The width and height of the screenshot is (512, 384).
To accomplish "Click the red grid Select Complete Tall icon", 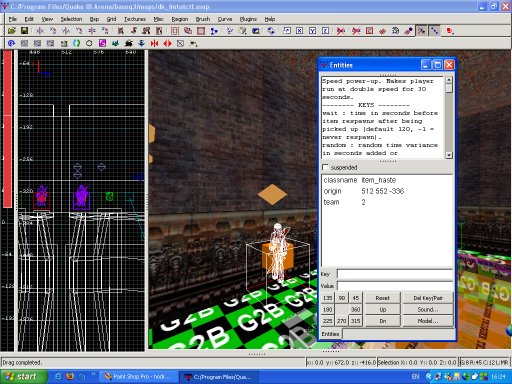I will [x=175, y=31].
